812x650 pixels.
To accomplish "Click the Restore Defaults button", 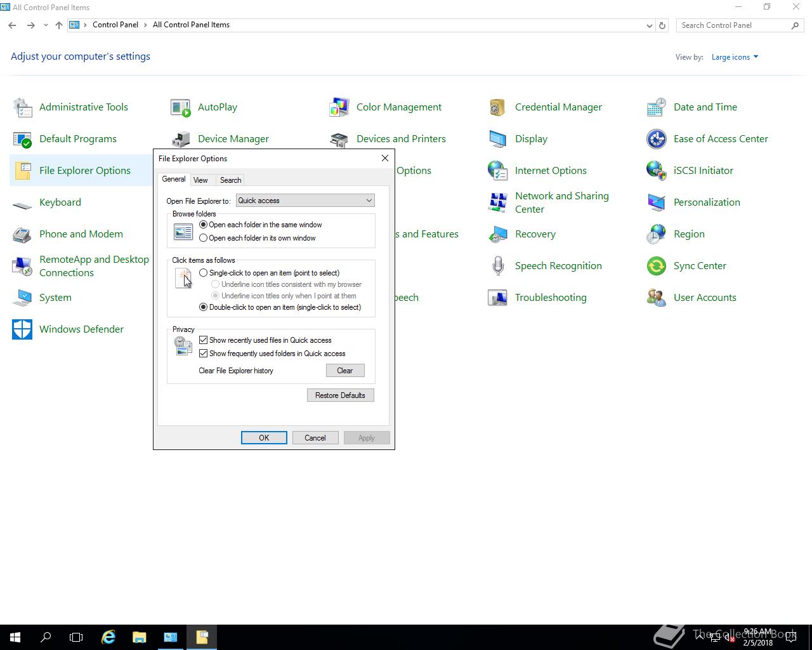I will pyautogui.click(x=340, y=395).
